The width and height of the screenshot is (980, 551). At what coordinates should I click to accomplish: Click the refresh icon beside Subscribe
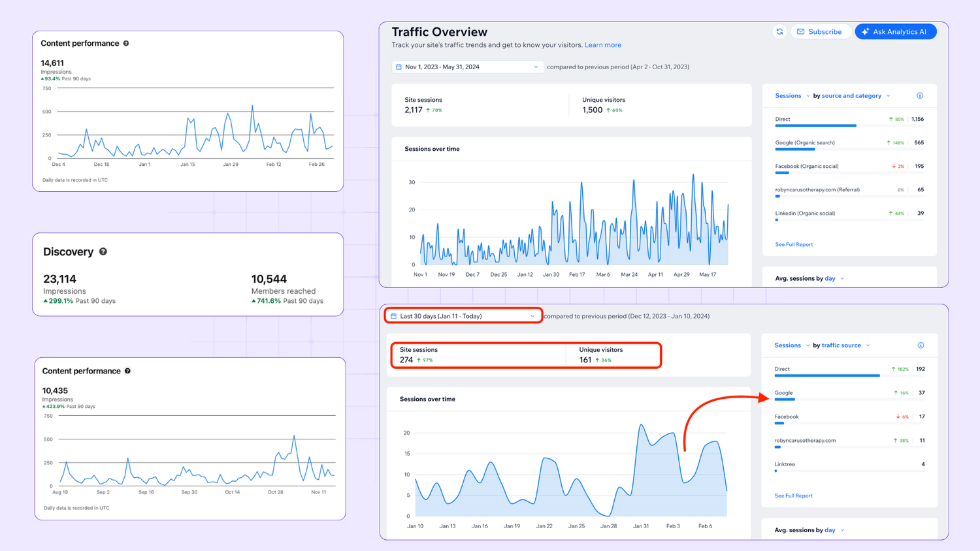[x=779, y=31]
